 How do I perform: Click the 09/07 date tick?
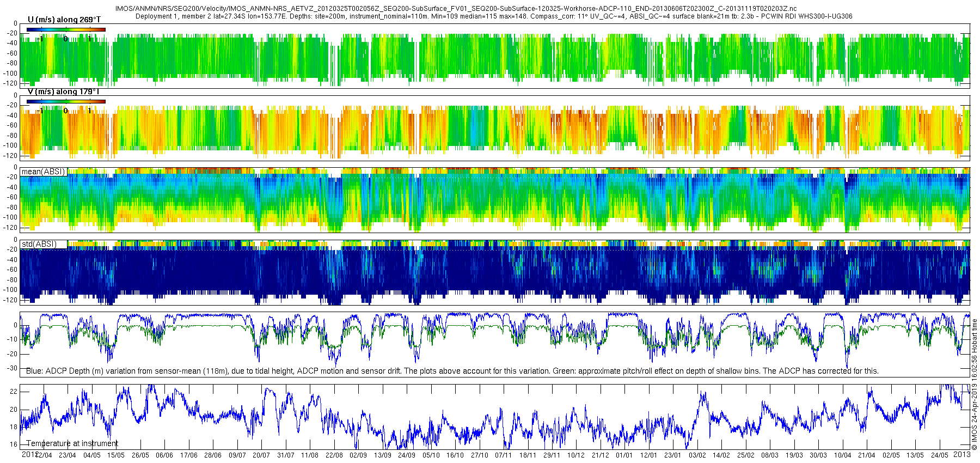coord(237,455)
